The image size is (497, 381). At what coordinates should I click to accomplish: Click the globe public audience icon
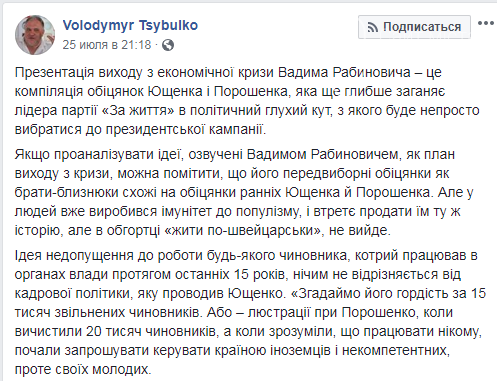pos(168,45)
